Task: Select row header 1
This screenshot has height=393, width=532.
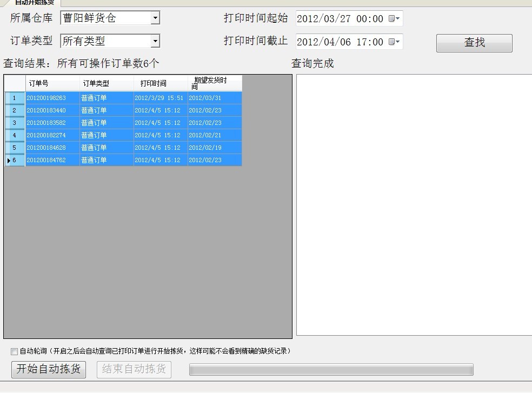Action: click(x=15, y=98)
